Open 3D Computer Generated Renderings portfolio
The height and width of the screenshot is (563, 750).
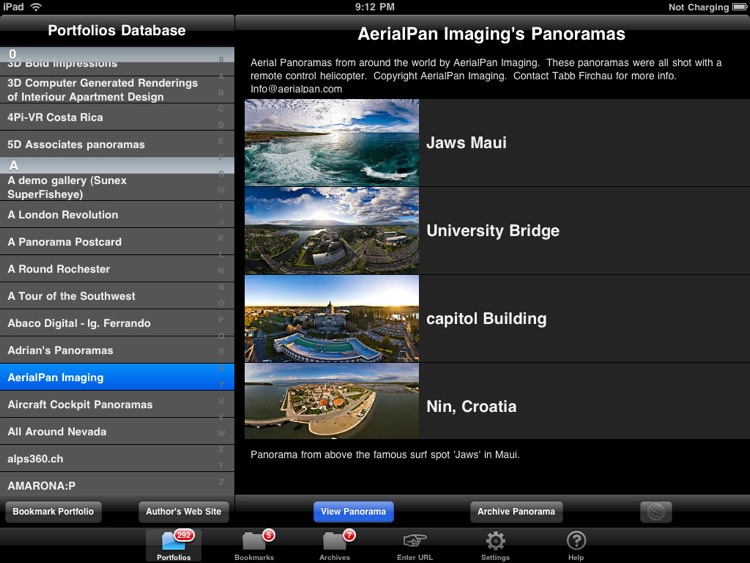(x=117, y=89)
